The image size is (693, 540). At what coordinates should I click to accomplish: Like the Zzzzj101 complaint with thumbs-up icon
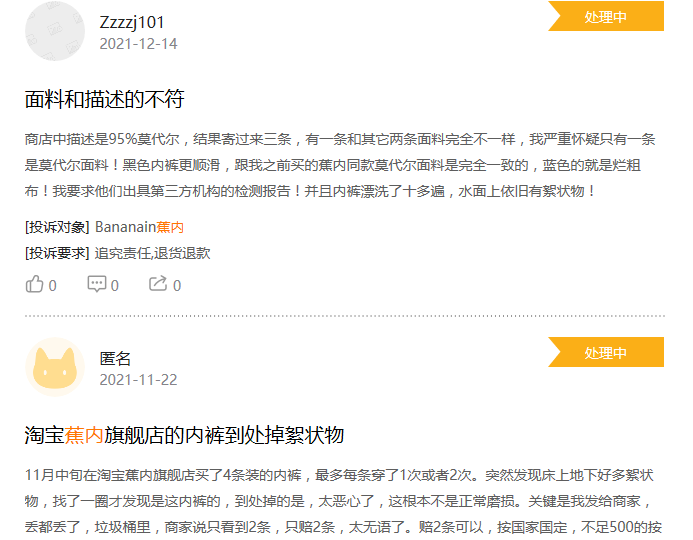pos(34,284)
